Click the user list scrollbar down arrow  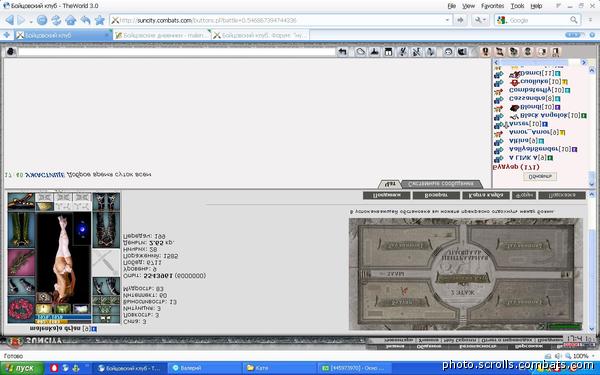coord(592,184)
